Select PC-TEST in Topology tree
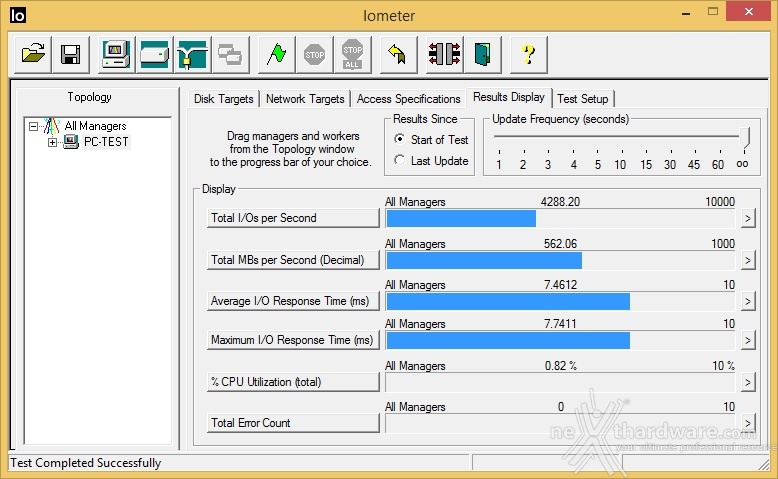The height and width of the screenshot is (479, 778). (106, 142)
